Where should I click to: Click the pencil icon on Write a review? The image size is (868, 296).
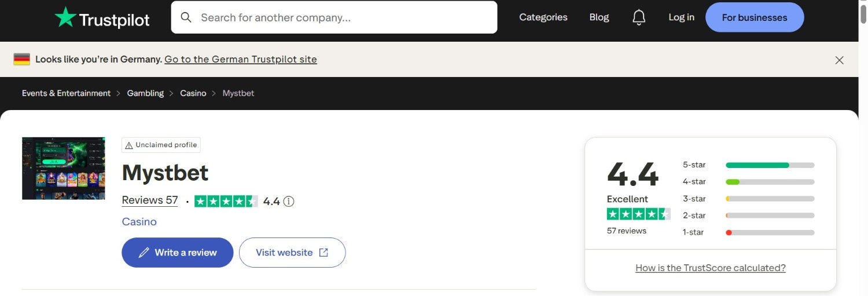coord(144,253)
